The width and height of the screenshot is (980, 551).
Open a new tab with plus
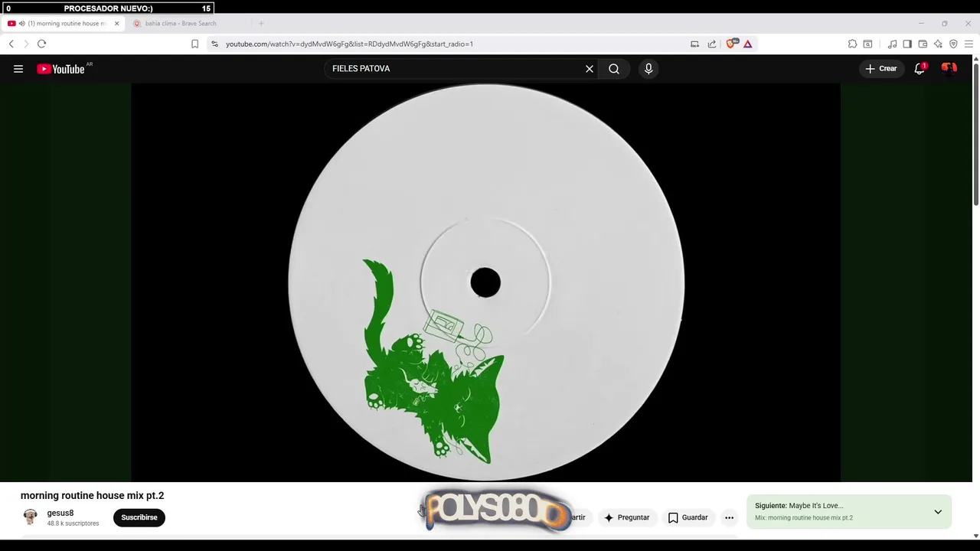(x=261, y=24)
